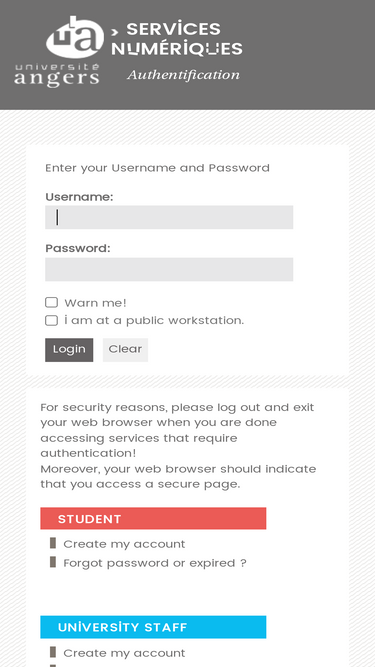This screenshot has width=375, height=667.
Task: Click the 'Warn me!' label text
Action: (x=95, y=303)
